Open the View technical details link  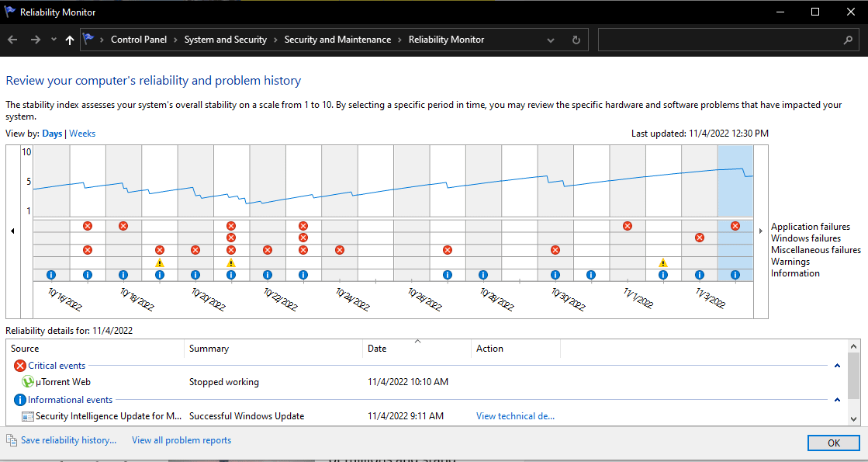(515, 415)
